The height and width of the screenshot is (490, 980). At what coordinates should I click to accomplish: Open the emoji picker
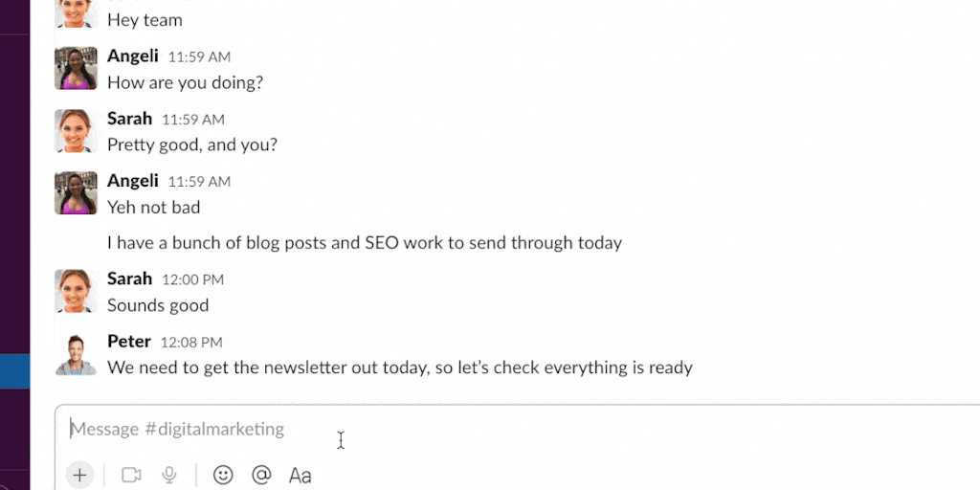(x=223, y=475)
